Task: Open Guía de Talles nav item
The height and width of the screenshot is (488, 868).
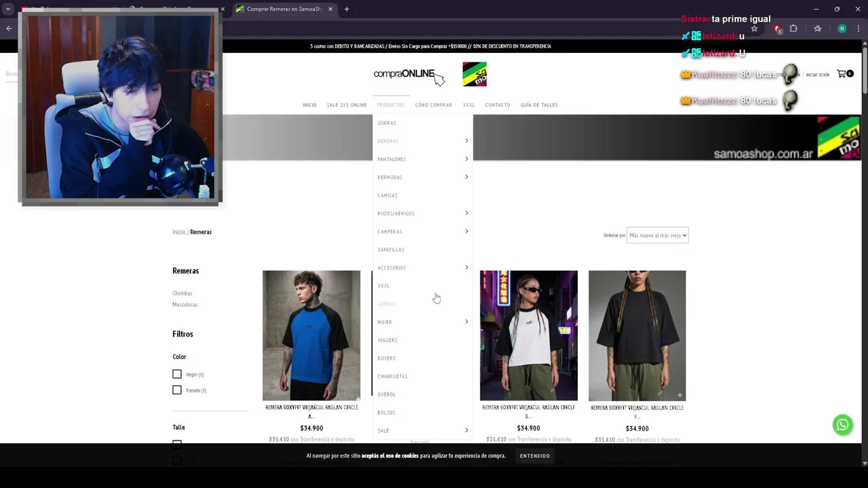Action: pos(539,105)
